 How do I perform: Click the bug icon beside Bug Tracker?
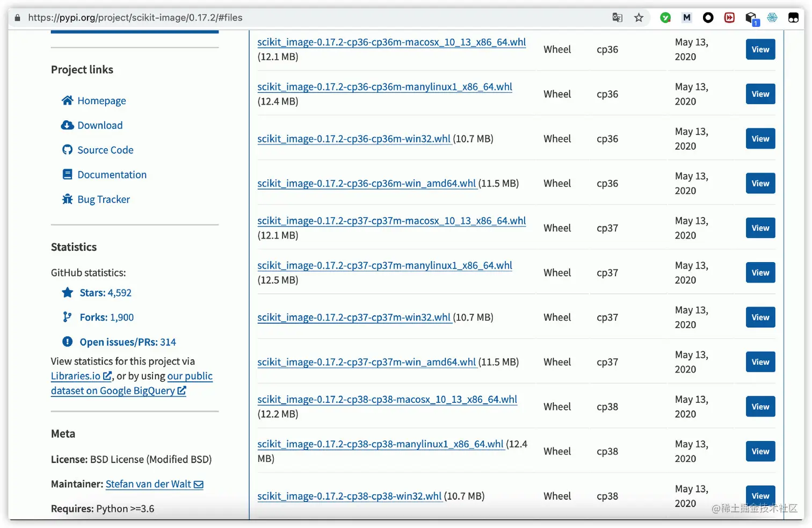point(67,199)
